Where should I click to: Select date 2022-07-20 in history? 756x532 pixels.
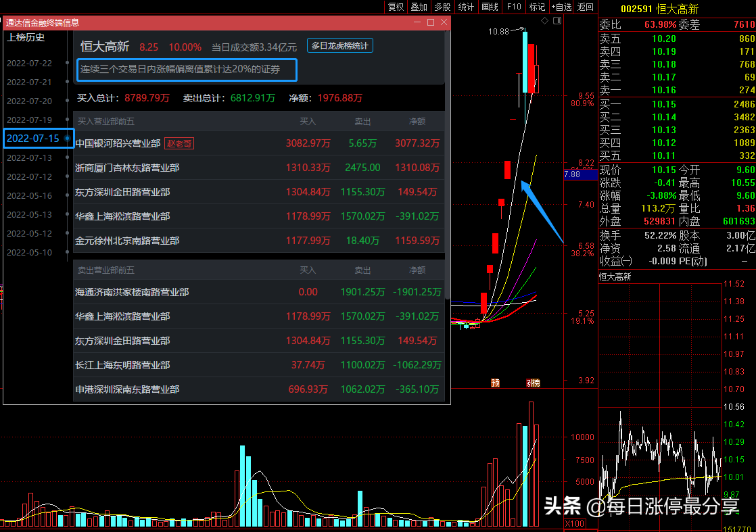(29, 101)
